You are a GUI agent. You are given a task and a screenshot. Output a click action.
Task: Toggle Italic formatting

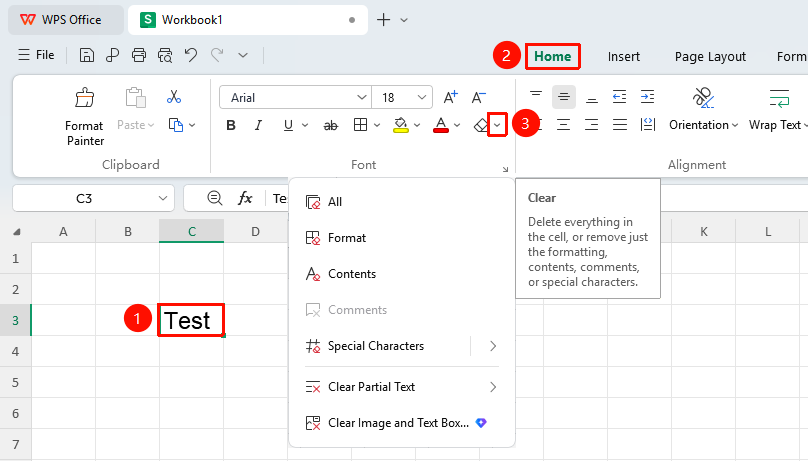point(259,125)
